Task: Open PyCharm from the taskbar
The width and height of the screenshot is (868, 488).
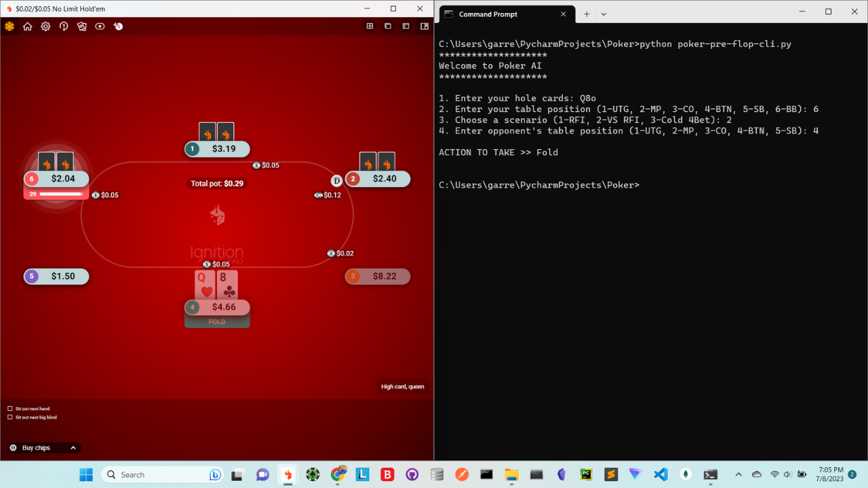Action: 586,474
